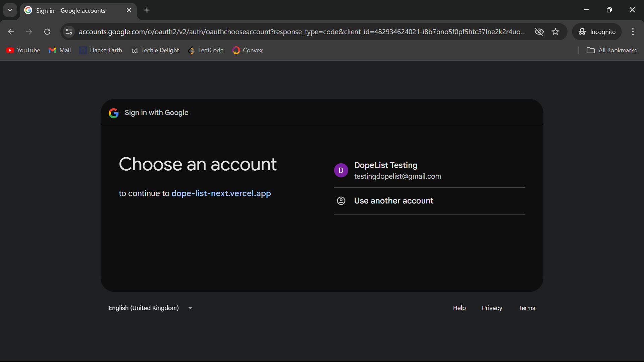Viewport: 644px width, 362px height.
Task: Select the Sign in – Google accounts tab
Action: click(x=71, y=11)
